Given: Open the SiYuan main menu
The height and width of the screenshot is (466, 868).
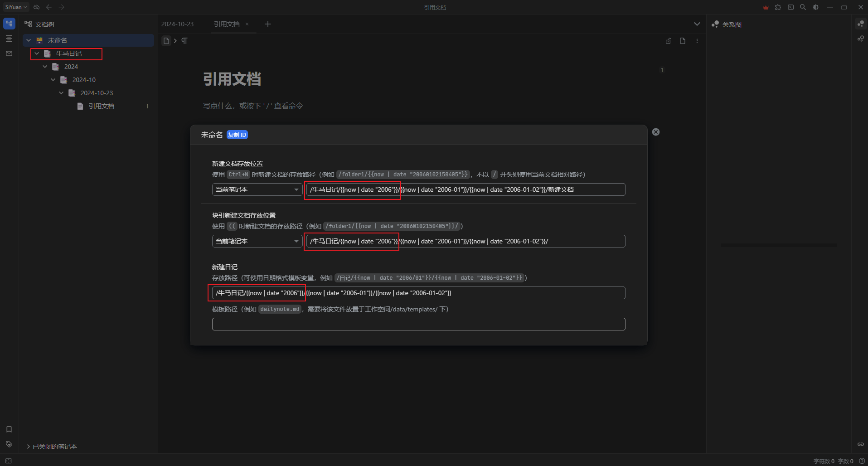Looking at the screenshot, I should coord(16,7).
